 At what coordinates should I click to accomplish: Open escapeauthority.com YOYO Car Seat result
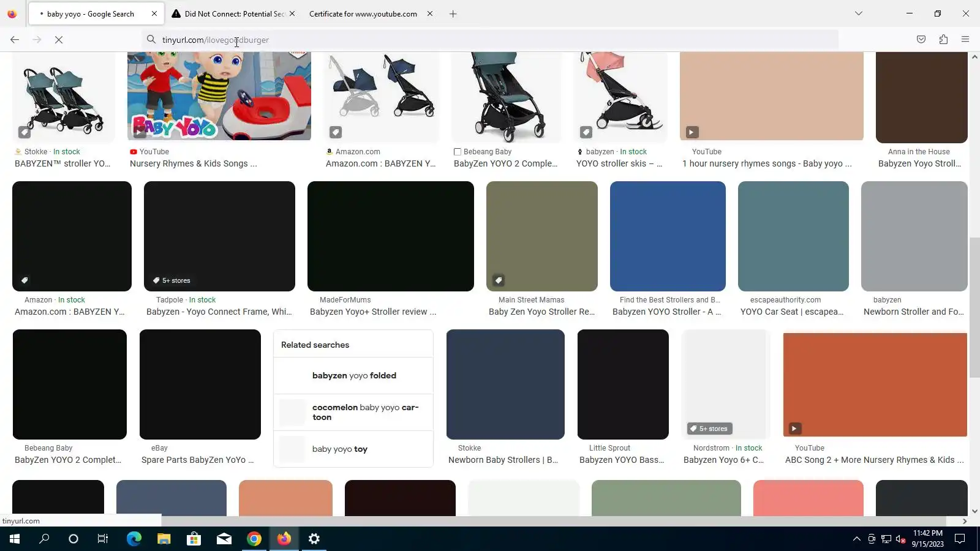click(x=793, y=236)
